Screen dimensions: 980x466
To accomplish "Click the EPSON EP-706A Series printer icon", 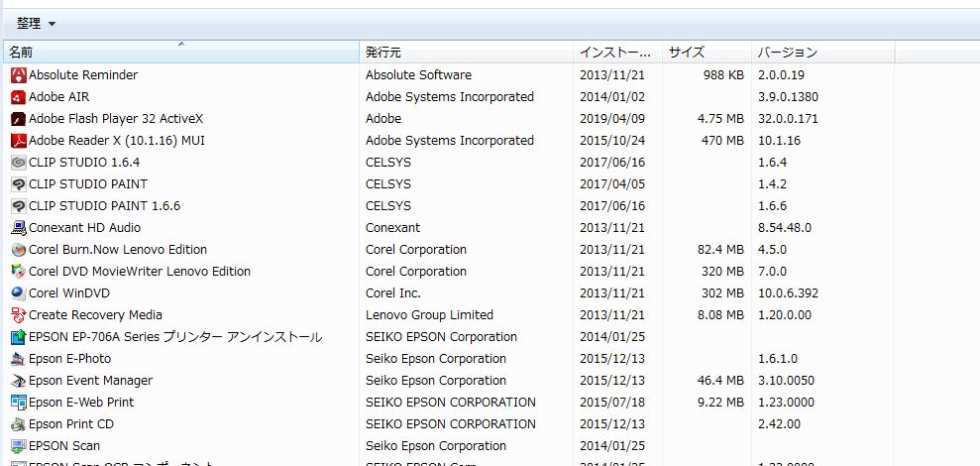I will click(19, 337).
